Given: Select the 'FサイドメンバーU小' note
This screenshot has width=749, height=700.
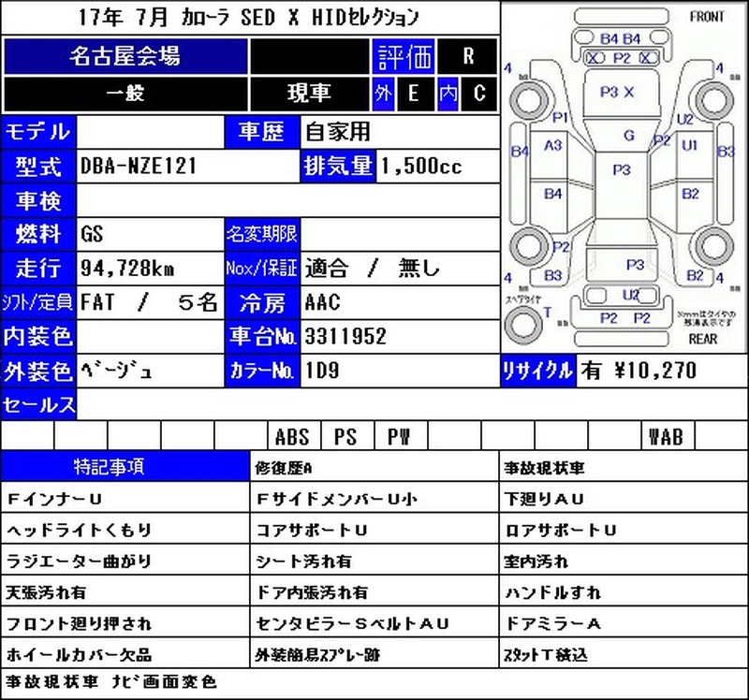Looking at the screenshot, I should (x=337, y=499).
